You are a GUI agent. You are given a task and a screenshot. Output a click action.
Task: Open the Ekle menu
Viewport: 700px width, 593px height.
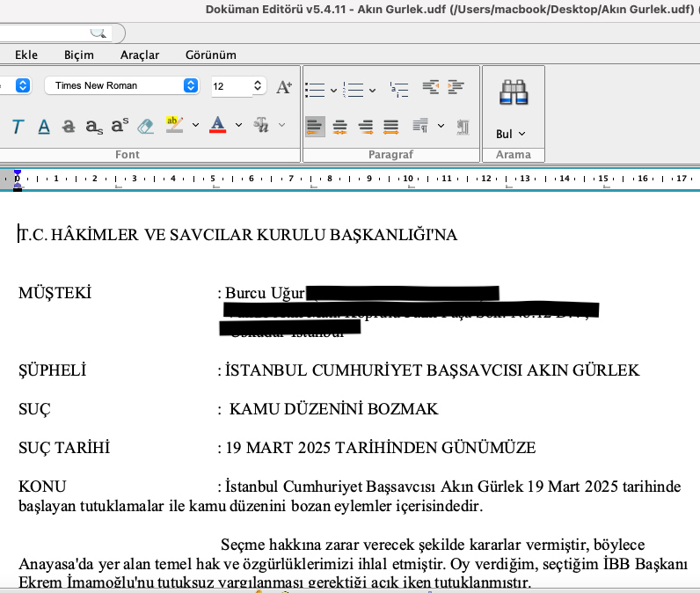[26, 55]
